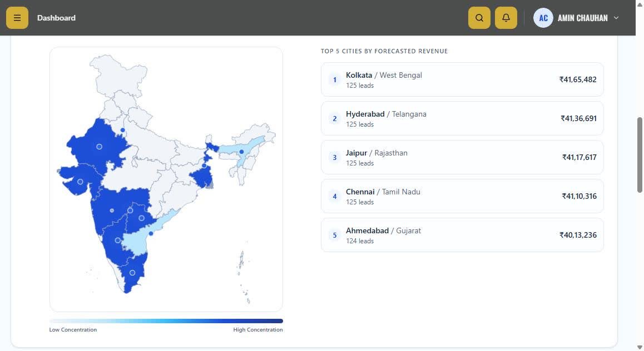Open the notifications bell
The height and width of the screenshot is (351, 644).
(506, 18)
